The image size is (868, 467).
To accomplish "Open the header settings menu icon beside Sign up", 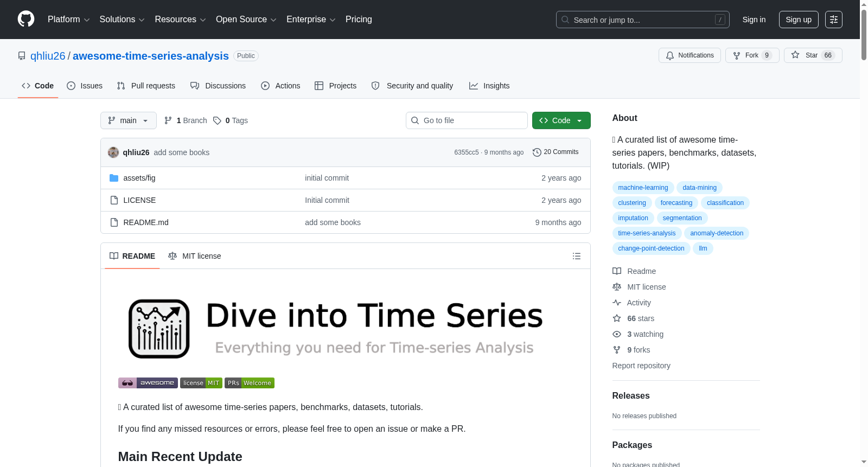I will tap(834, 20).
